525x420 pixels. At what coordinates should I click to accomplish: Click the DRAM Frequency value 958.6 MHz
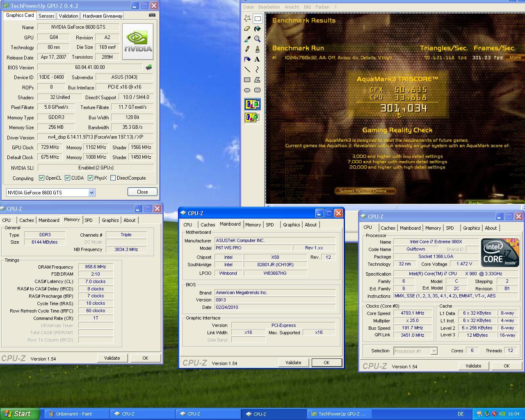pyautogui.click(x=96, y=267)
